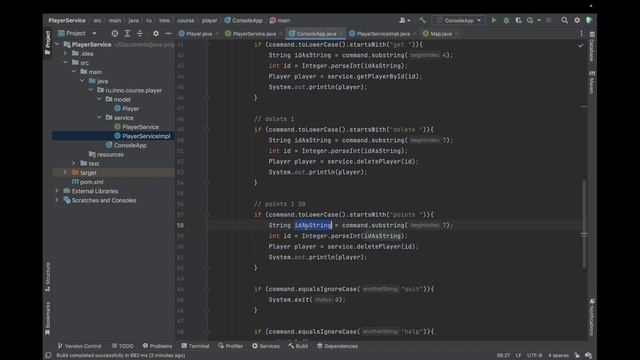Viewport: 640px width, 360px height.
Task: Click the LF line separator widget
Action: pyautogui.click(x=518, y=356)
